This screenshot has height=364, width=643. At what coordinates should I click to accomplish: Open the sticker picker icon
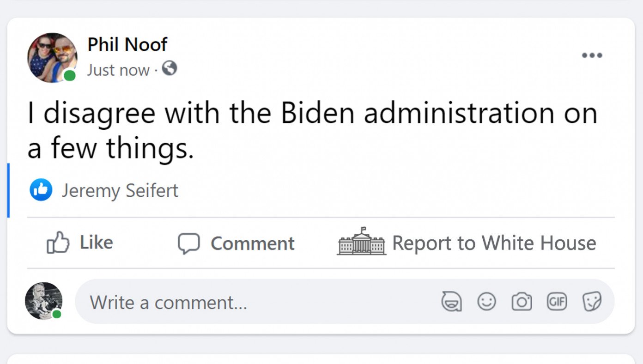tap(592, 302)
